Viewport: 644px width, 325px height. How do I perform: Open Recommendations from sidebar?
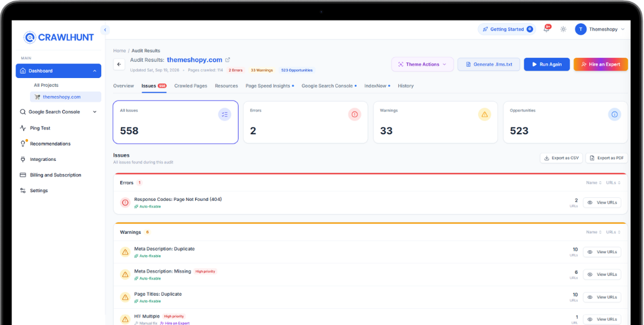50,144
